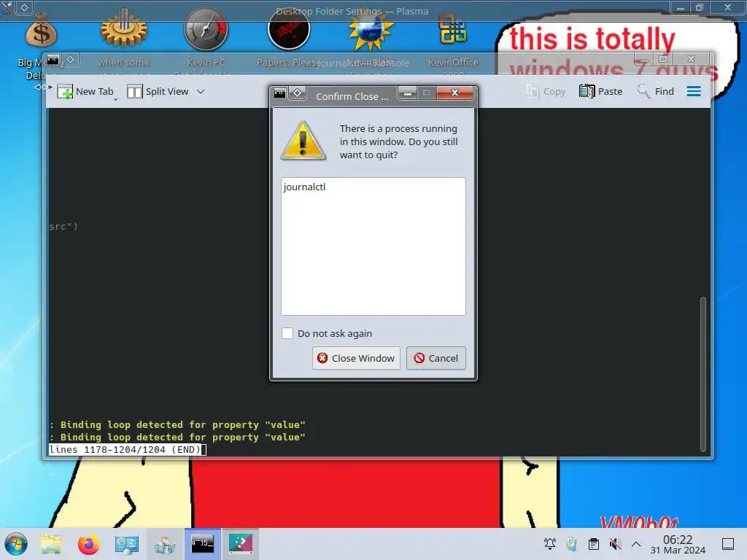Open the KevinBlast desktop icon
The width and height of the screenshot is (747, 560).
[371, 31]
